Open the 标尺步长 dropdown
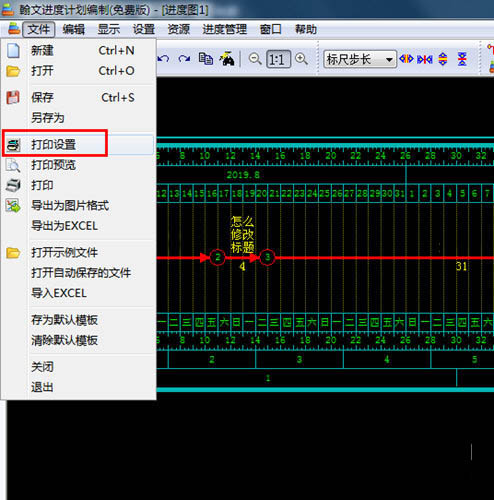 [x=360, y=60]
